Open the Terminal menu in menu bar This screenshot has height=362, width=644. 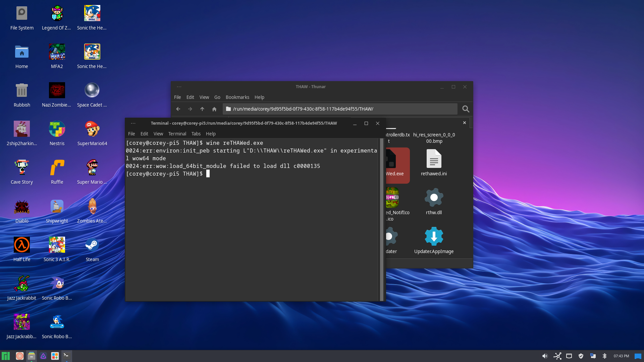[x=177, y=134]
